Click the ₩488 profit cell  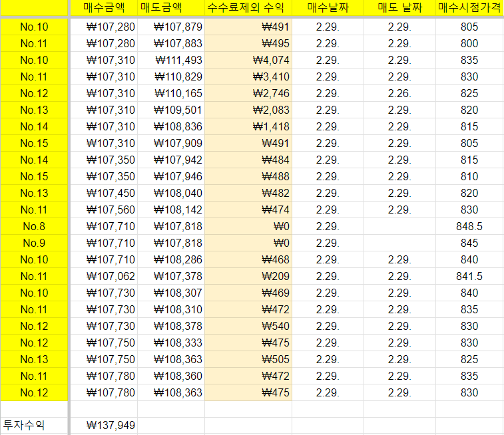pyautogui.click(x=248, y=176)
